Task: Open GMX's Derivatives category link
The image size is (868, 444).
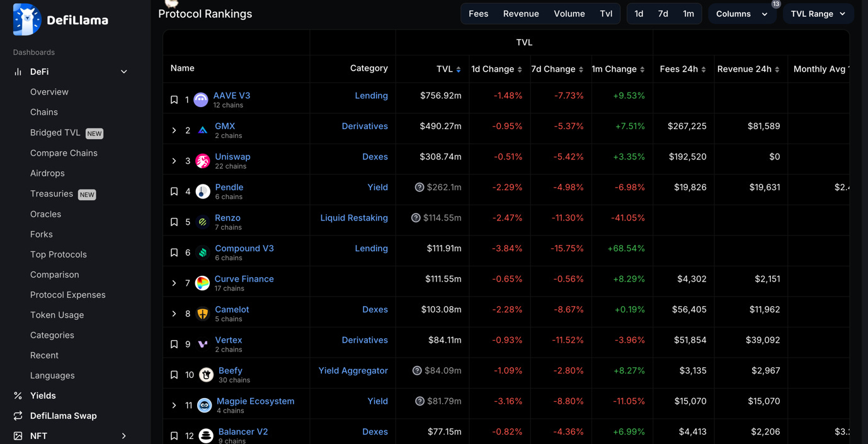Action: click(365, 126)
